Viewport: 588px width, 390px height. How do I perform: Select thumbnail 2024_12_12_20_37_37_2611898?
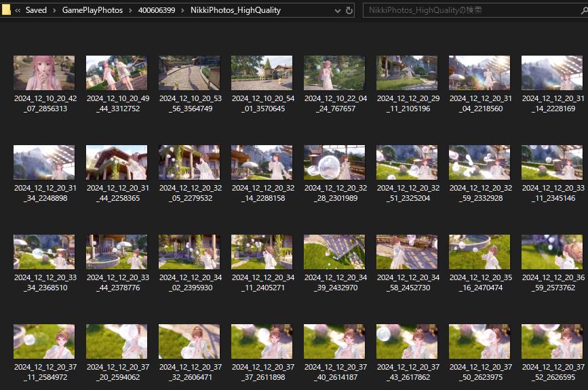[262, 342]
